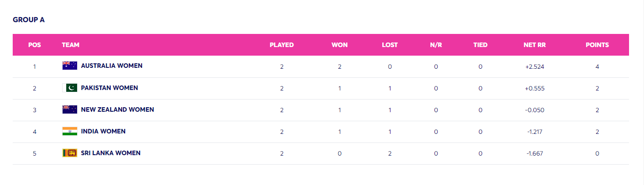Sort by the WON column header

tap(340, 45)
